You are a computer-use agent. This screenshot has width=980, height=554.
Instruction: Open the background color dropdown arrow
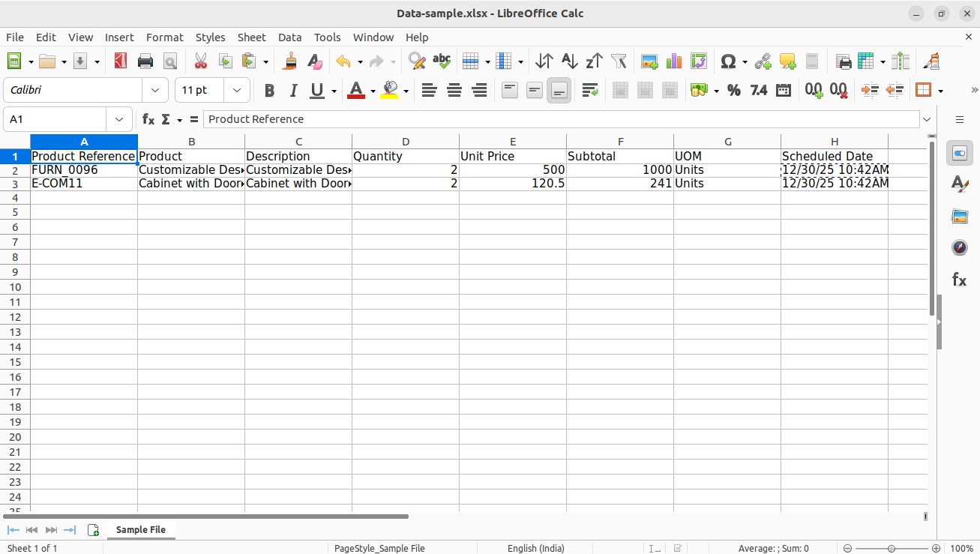click(406, 91)
